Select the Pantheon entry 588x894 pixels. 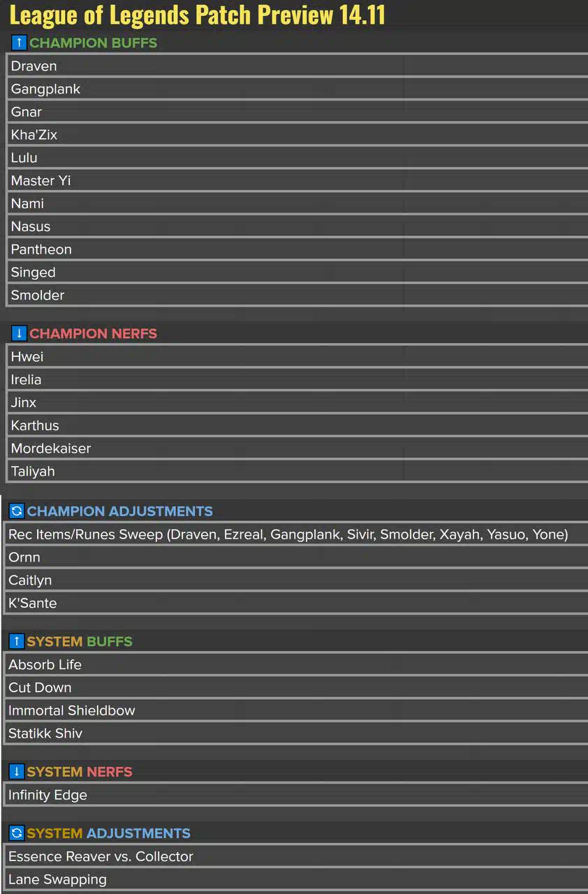pyautogui.click(x=297, y=249)
